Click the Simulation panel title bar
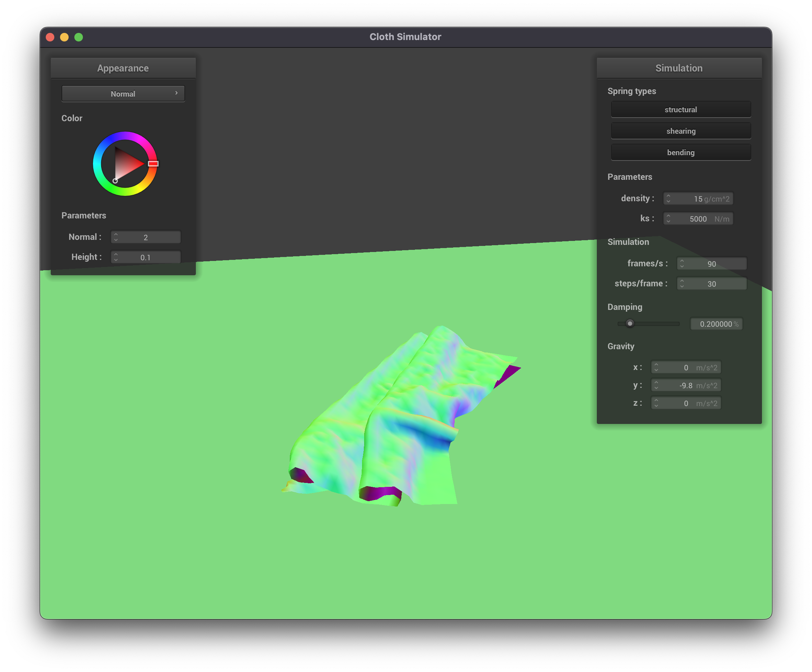 679,68
